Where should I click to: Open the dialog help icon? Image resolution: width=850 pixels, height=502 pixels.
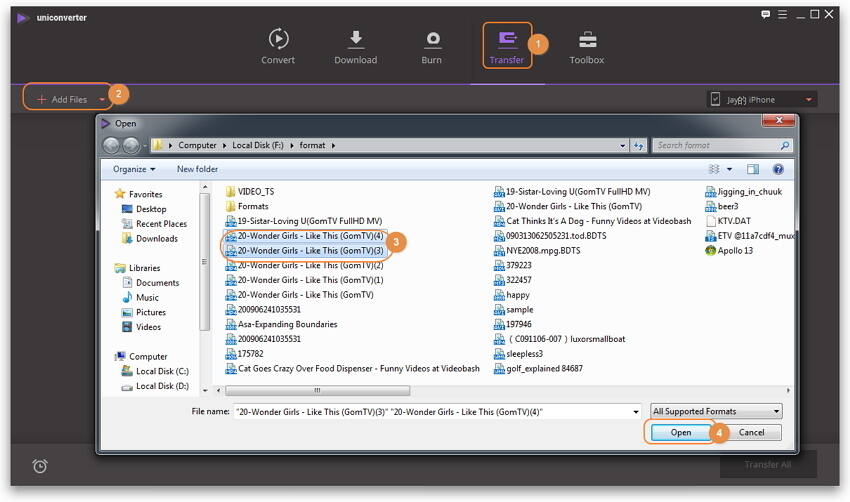[778, 169]
